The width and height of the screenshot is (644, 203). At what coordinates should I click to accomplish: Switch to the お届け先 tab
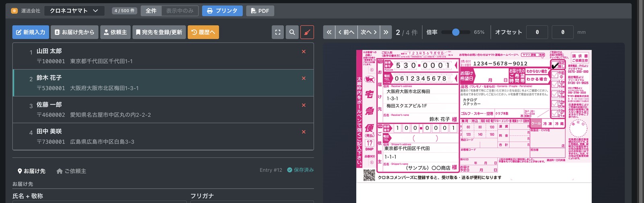click(x=31, y=171)
